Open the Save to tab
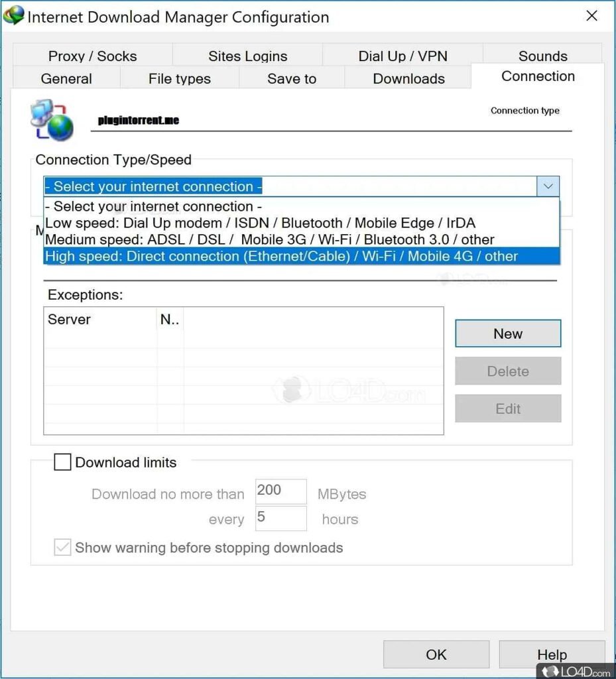 pos(291,78)
